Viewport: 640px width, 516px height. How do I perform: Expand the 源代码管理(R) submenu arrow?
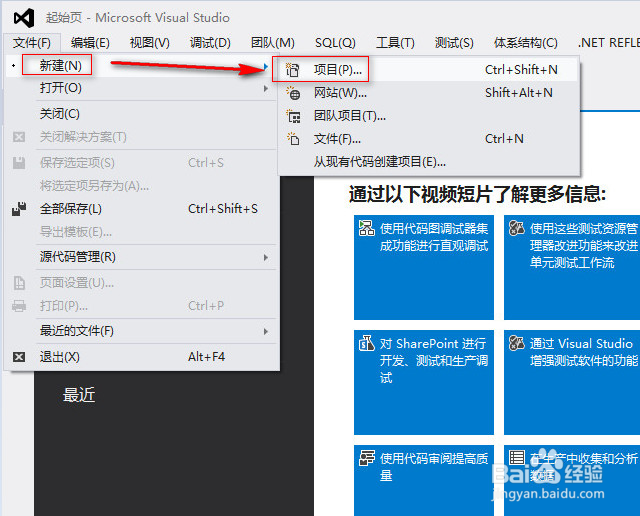coord(266,258)
